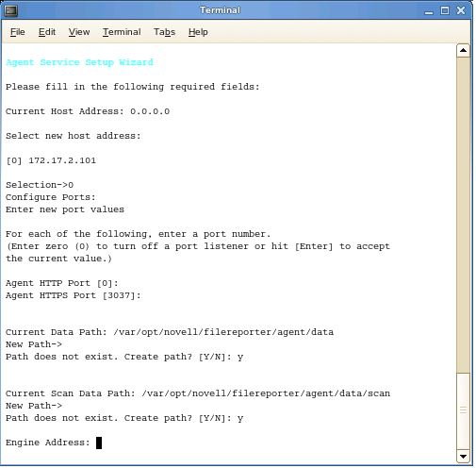
Task: Click 'Select new host address:' text
Action: click(74, 136)
